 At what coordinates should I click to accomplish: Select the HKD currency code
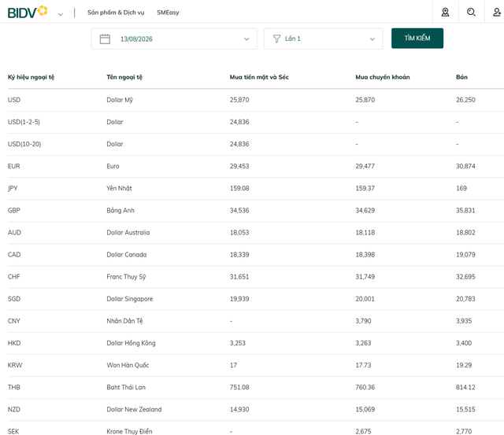pos(14,343)
